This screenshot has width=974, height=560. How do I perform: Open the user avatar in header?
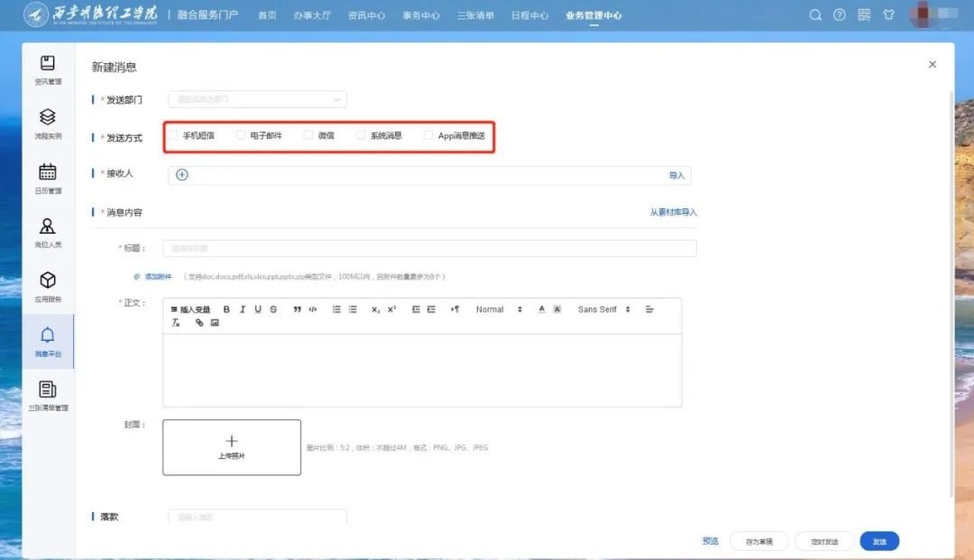point(923,14)
